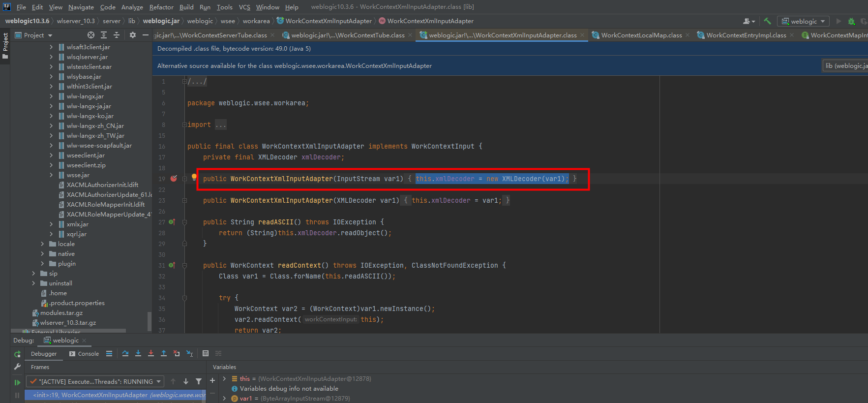Screen dimensions: 868x403
Task: Click Expand All icon in Project panel
Action: coord(104,35)
